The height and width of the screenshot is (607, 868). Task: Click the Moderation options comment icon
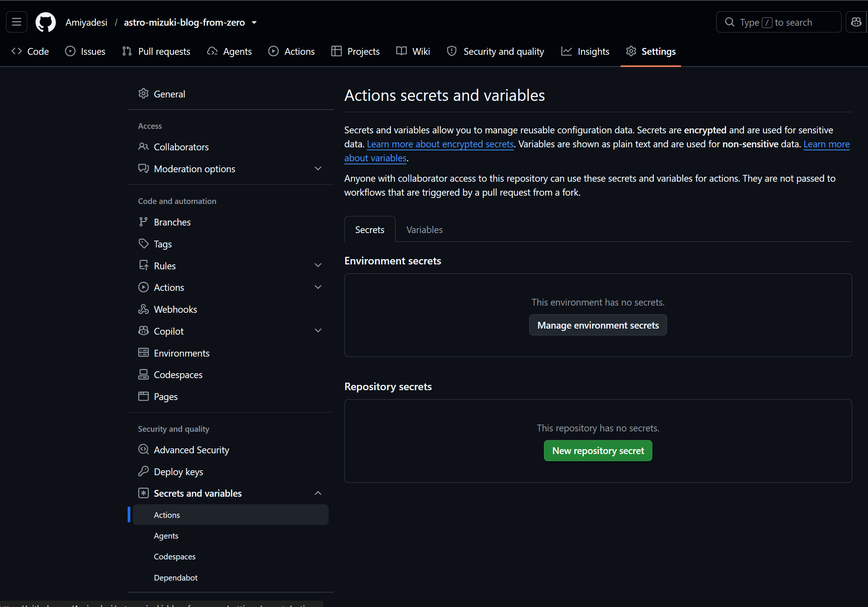click(x=143, y=168)
